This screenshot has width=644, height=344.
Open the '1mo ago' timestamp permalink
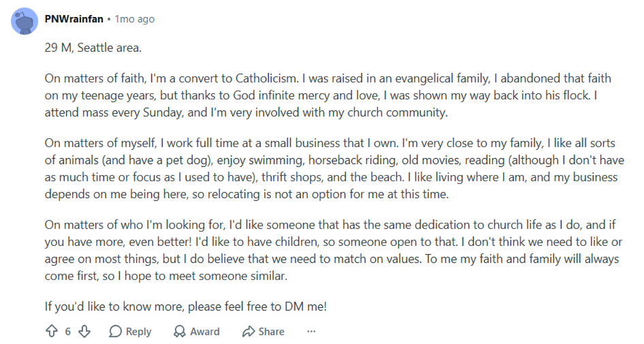(135, 19)
